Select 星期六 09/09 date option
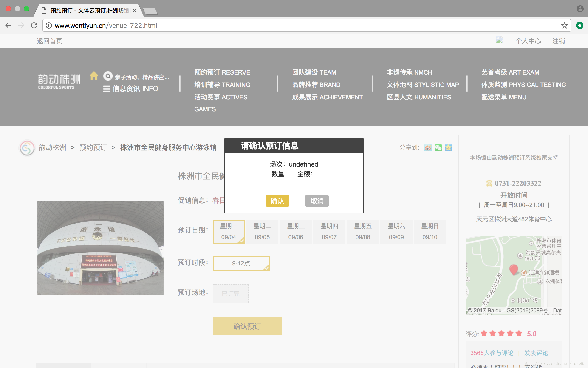 click(396, 232)
